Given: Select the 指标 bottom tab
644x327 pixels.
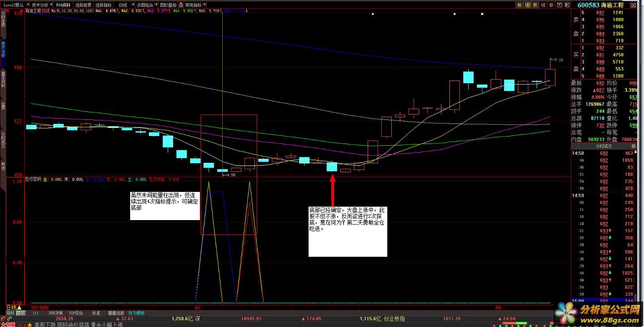Looking at the screenshot, I should 10,313.
